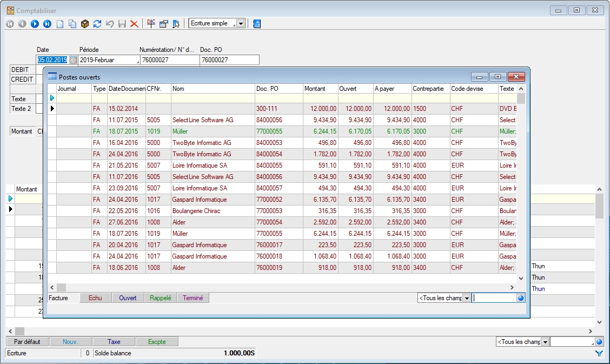The height and width of the screenshot is (364, 610).
Task: Copy the current entry using the copy icon
Action: coord(73,23)
